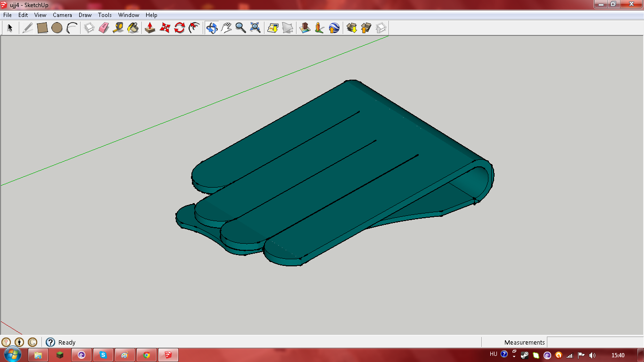Click the geo-location status bar icon
Screen dimensions: 644x362
point(6,342)
